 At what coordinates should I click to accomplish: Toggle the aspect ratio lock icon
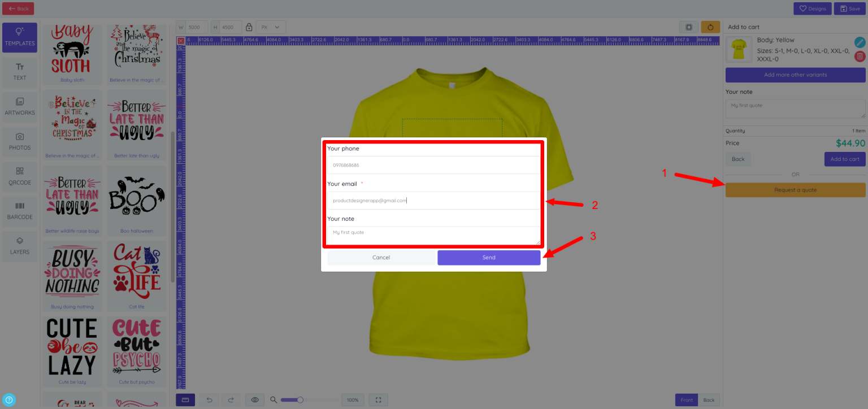point(249,27)
